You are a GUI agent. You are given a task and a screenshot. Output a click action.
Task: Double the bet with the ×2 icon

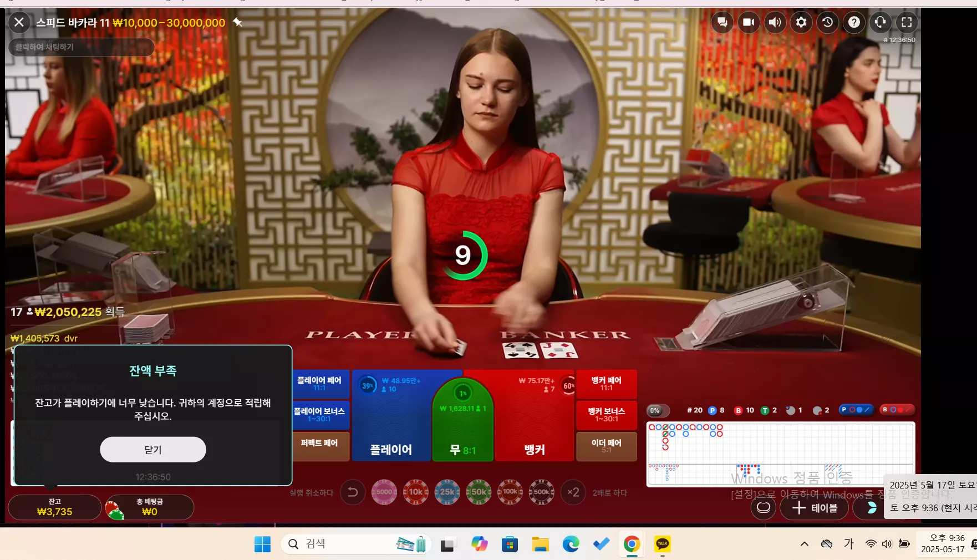(573, 492)
